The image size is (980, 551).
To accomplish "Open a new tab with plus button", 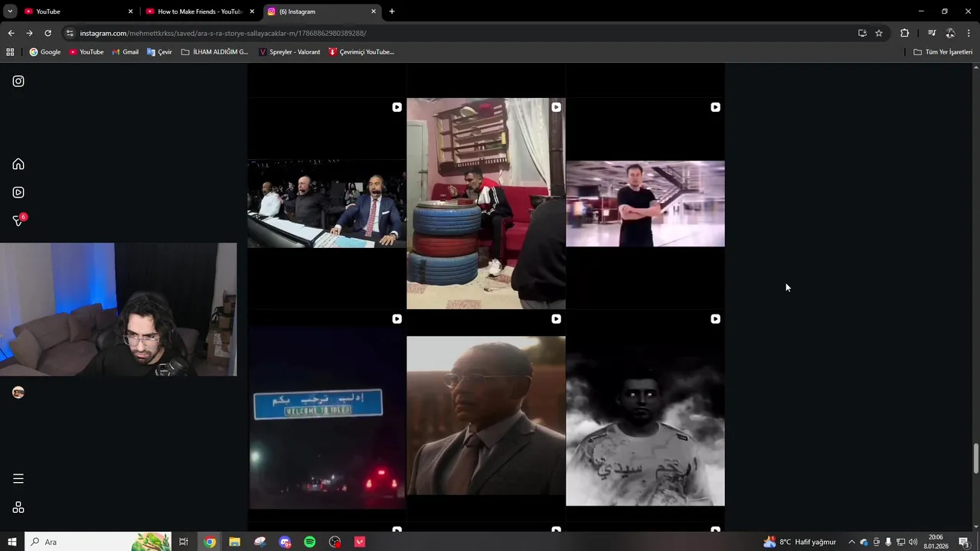I will [391, 11].
